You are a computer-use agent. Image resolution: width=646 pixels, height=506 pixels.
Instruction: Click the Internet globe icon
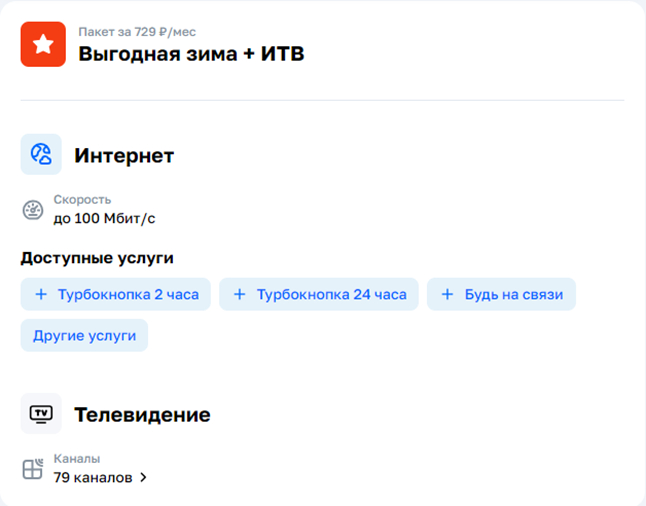[x=41, y=155]
